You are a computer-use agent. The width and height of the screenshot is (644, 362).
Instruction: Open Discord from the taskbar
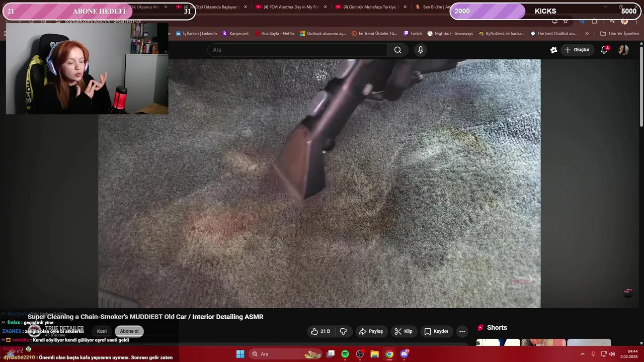click(x=404, y=354)
